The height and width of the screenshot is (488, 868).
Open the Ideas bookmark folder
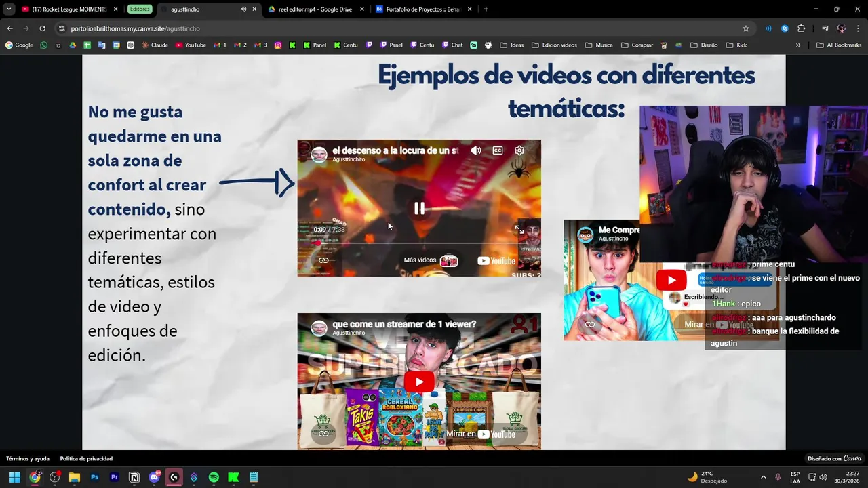[511, 45]
